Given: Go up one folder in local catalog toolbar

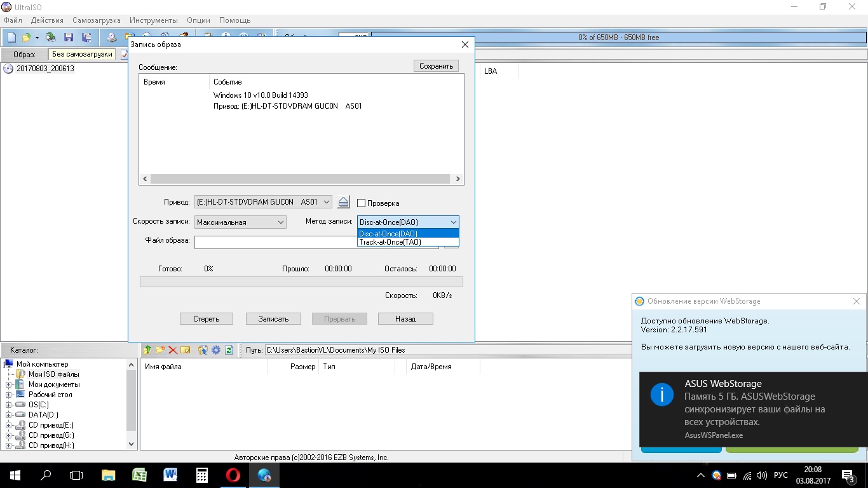Looking at the screenshot, I should click(x=148, y=349).
